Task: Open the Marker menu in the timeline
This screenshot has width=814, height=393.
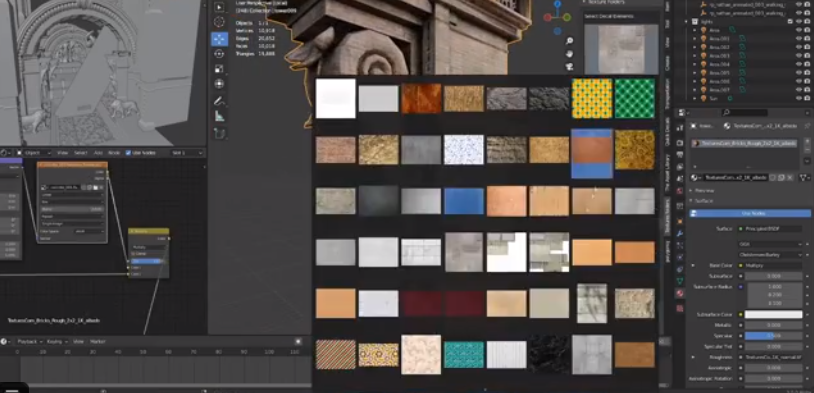Action: point(98,342)
